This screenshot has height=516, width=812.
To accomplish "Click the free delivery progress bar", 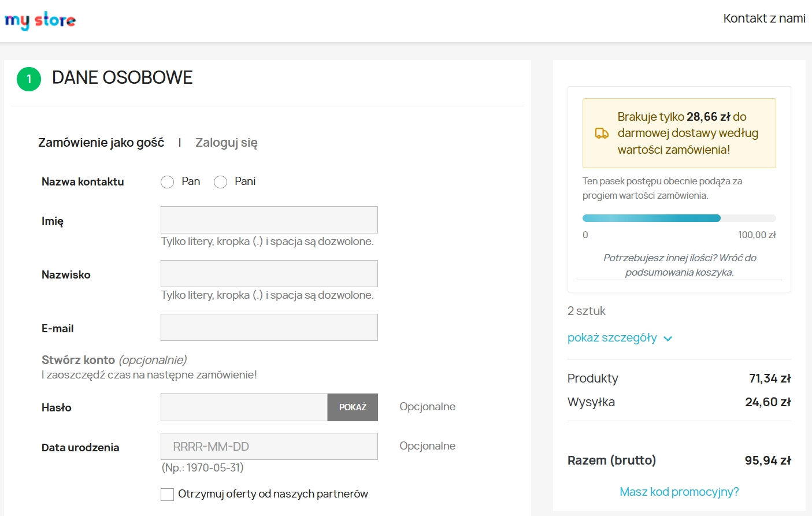I will [x=679, y=218].
